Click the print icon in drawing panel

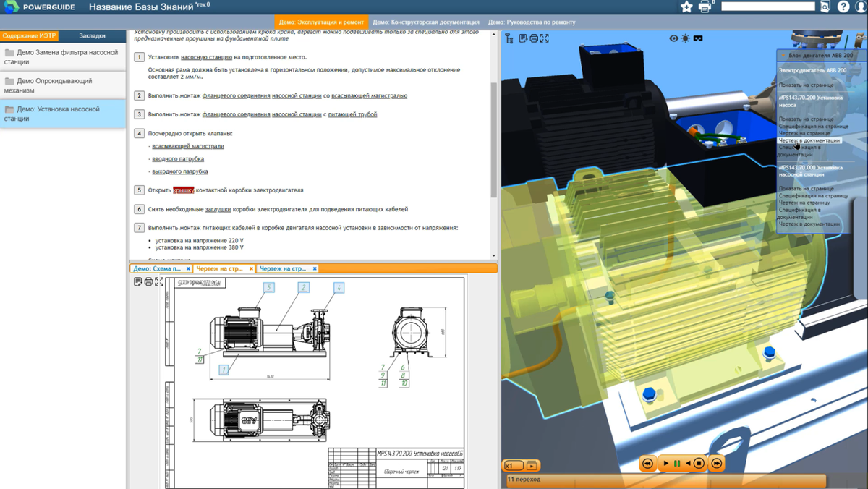click(148, 281)
